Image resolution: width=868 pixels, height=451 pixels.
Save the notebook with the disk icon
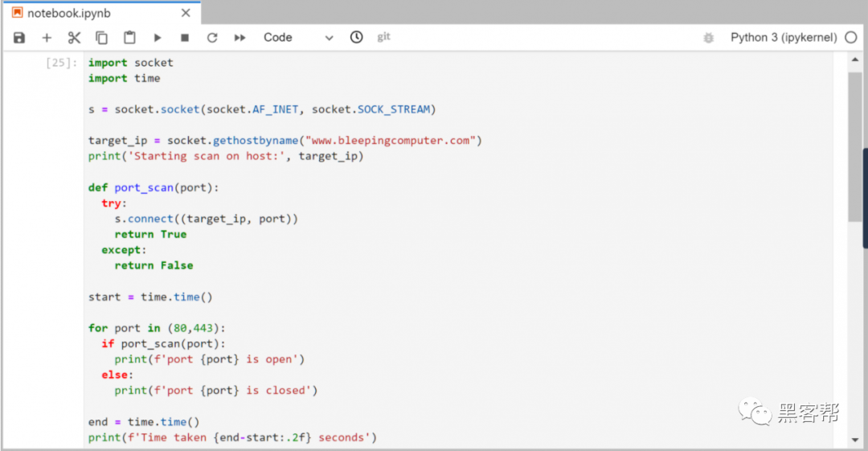19,38
